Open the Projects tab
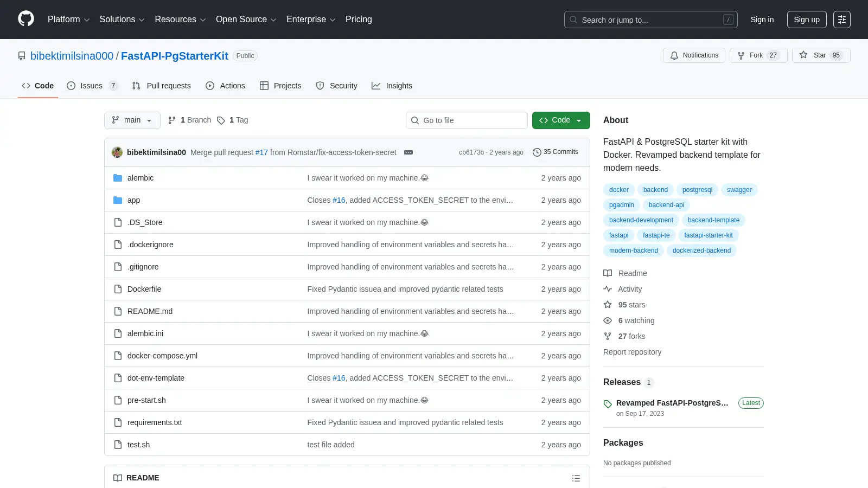The image size is (868, 488). coord(280,86)
